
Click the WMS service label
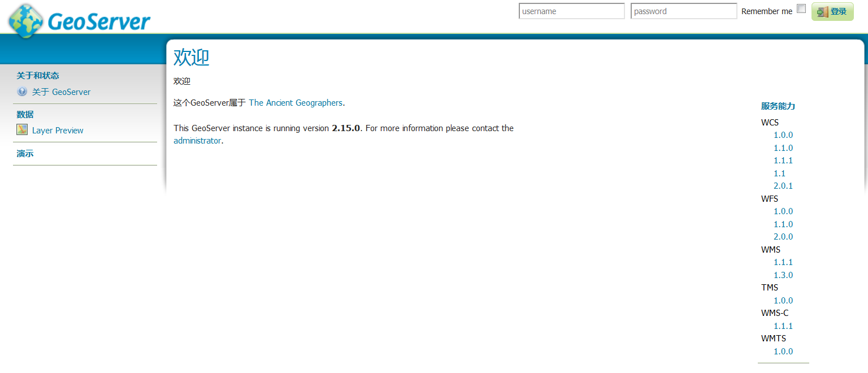771,250
